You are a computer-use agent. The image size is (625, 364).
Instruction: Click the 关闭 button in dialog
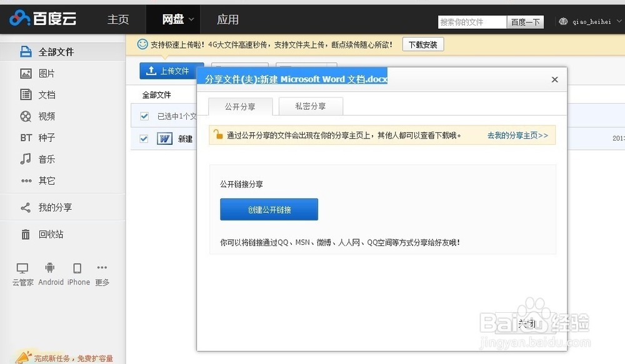(x=526, y=323)
